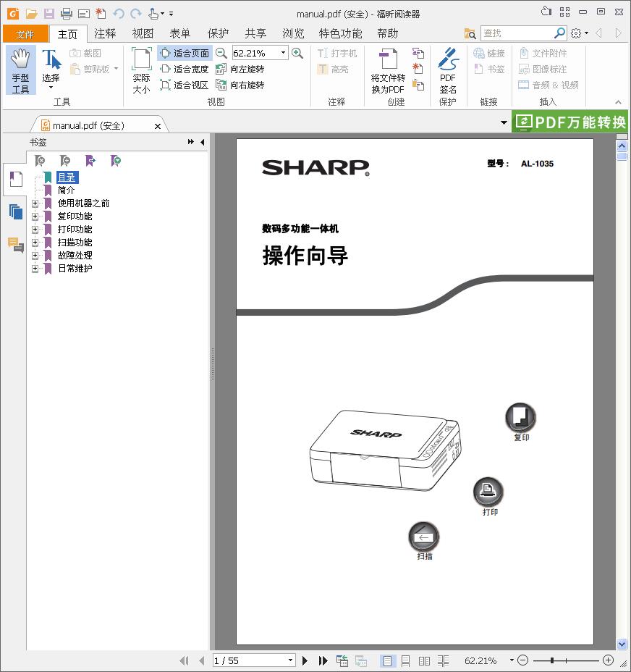The image size is (631, 672).
Task: Toggle Fit Visible (适合视区) view
Action: 185,85
